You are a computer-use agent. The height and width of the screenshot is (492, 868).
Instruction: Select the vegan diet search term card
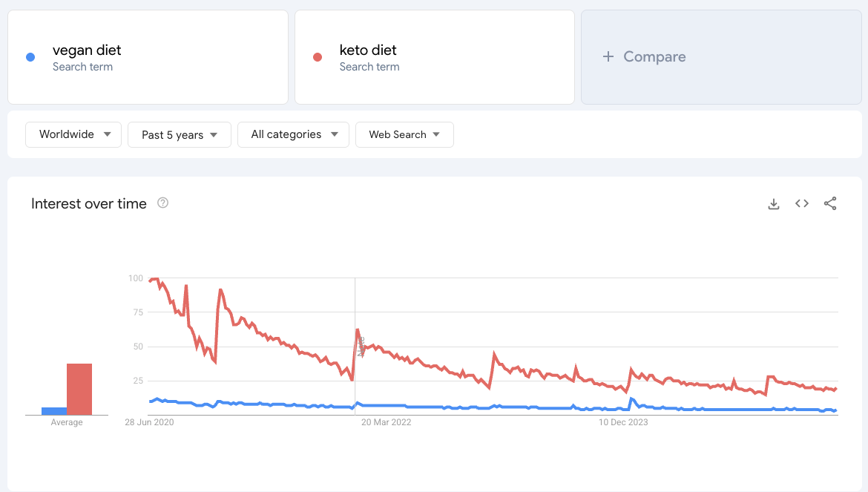pos(148,56)
